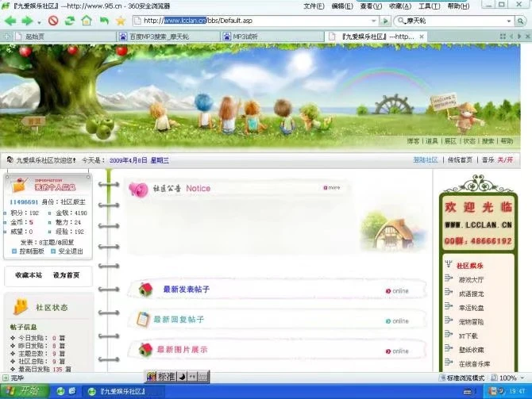Open the 游戏大厅 link in the sidebar
The width and height of the screenshot is (532, 399).
[470, 279]
